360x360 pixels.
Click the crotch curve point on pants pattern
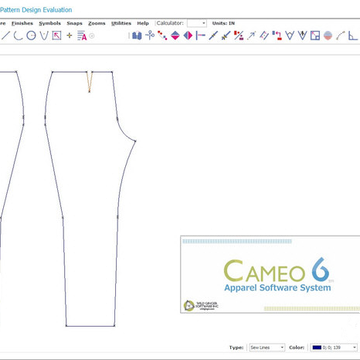tap(135, 141)
